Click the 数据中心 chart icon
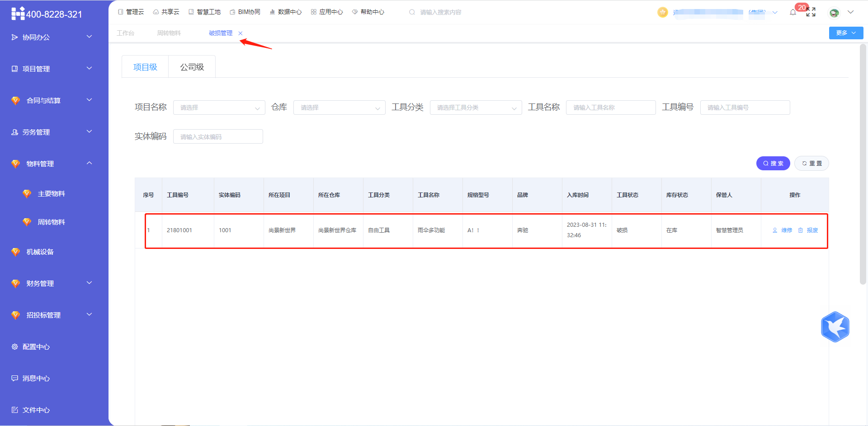 point(272,12)
